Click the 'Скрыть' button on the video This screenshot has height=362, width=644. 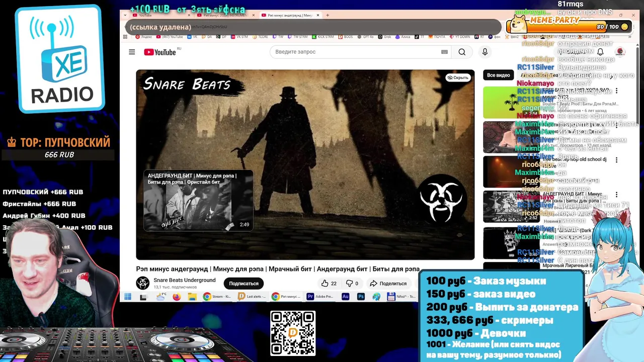coord(458,77)
